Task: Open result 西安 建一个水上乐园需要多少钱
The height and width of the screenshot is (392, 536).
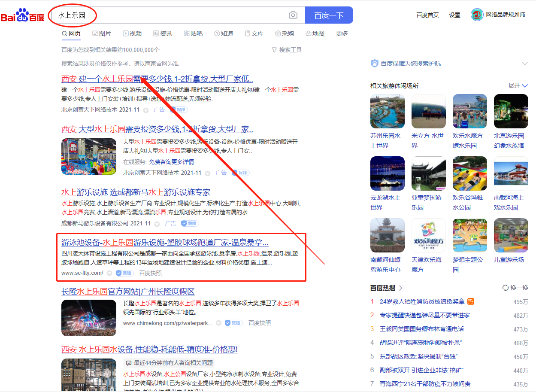Action: coord(157,79)
